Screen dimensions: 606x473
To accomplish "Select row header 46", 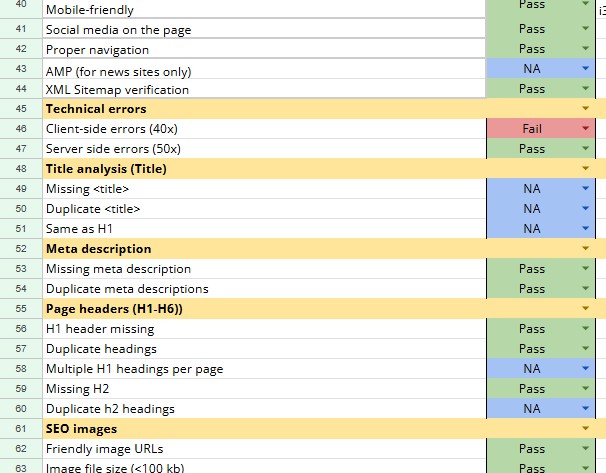I will [x=21, y=129].
